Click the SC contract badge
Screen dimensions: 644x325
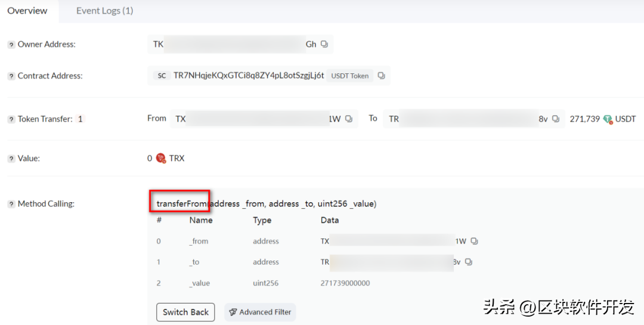coord(162,76)
